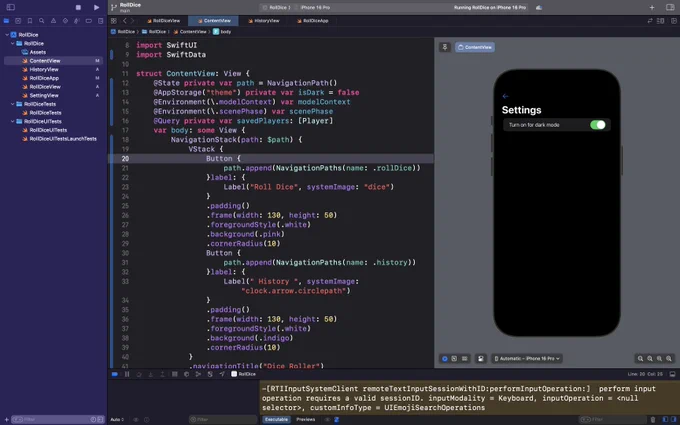Open Automatic – iPhone 16 Pro dropdown
The image size is (680, 425).
pyautogui.click(x=527, y=359)
